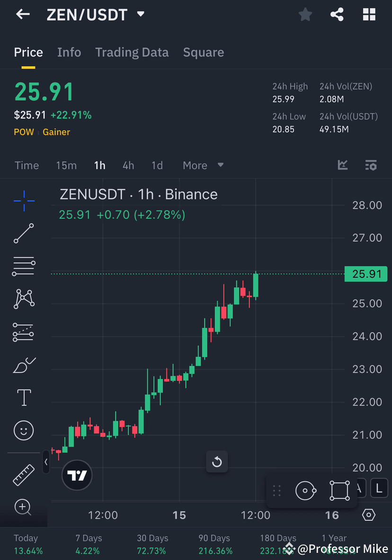Open the emoji sticker tool
Screen dimensions: 392x560
click(x=24, y=430)
